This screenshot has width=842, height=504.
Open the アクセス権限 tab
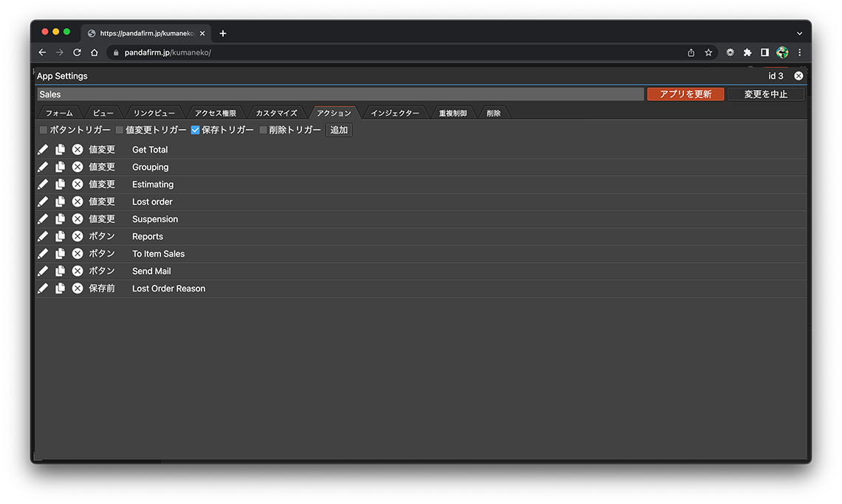[x=215, y=113]
